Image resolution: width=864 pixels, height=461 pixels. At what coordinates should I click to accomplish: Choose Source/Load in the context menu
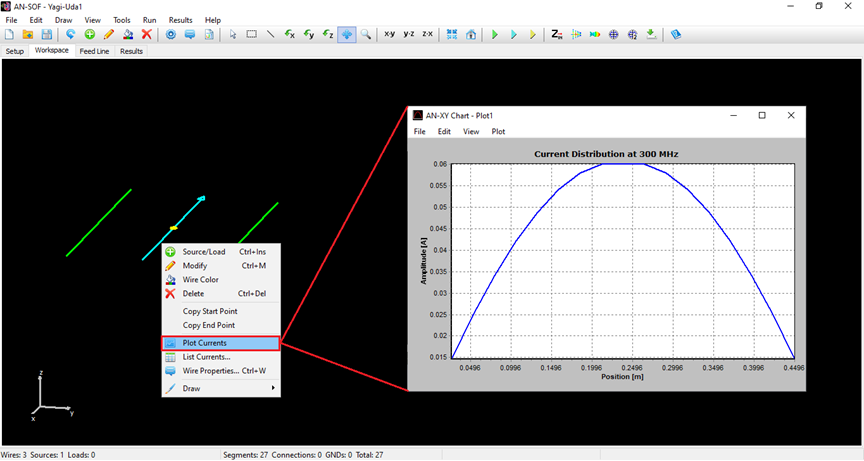pyautogui.click(x=221, y=252)
